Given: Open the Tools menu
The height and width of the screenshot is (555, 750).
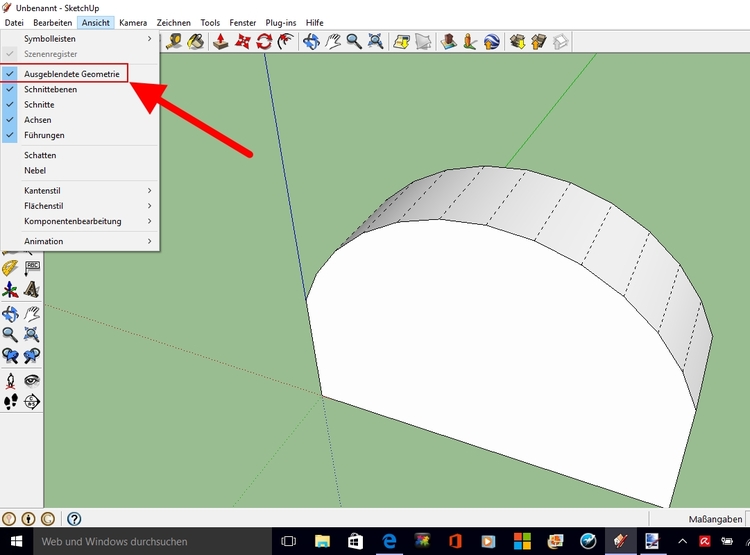Looking at the screenshot, I should [210, 22].
